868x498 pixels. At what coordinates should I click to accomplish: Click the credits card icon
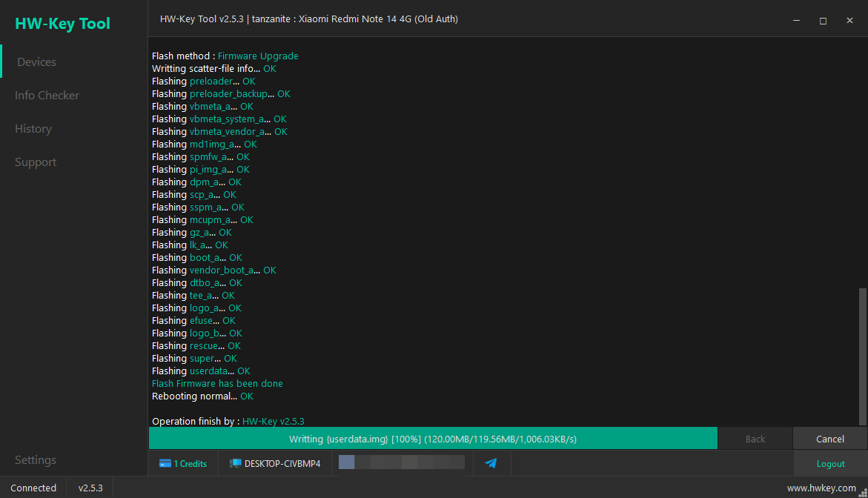tap(165, 464)
